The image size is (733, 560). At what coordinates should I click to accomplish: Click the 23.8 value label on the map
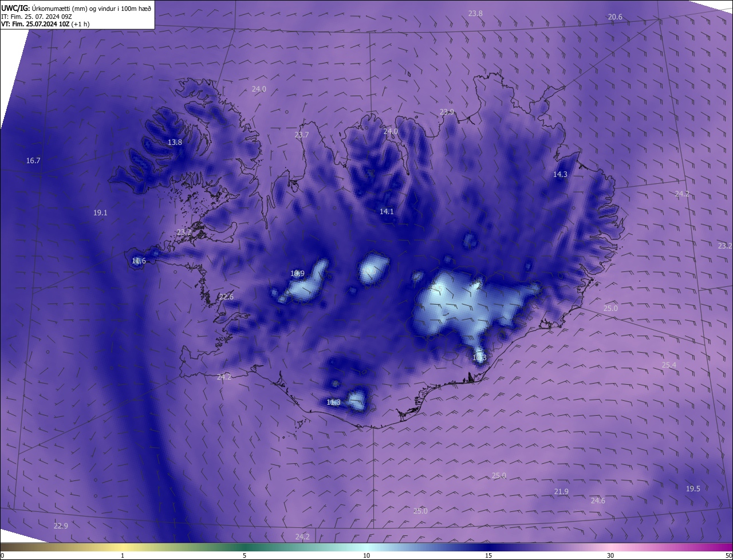click(475, 13)
